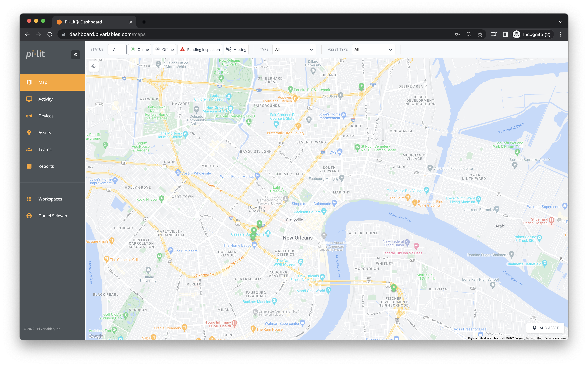Viewport: 588px width, 366px height.
Task: Open browser tab list chevron
Action: click(x=560, y=22)
